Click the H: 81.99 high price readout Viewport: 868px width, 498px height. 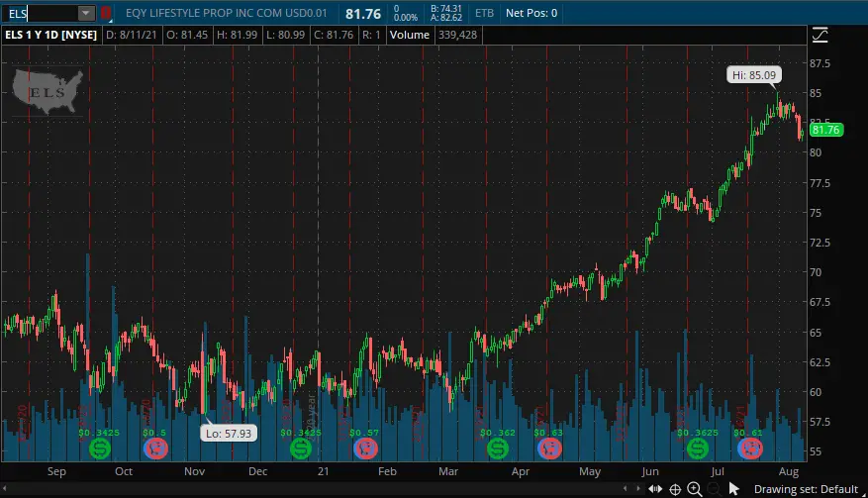point(237,35)
